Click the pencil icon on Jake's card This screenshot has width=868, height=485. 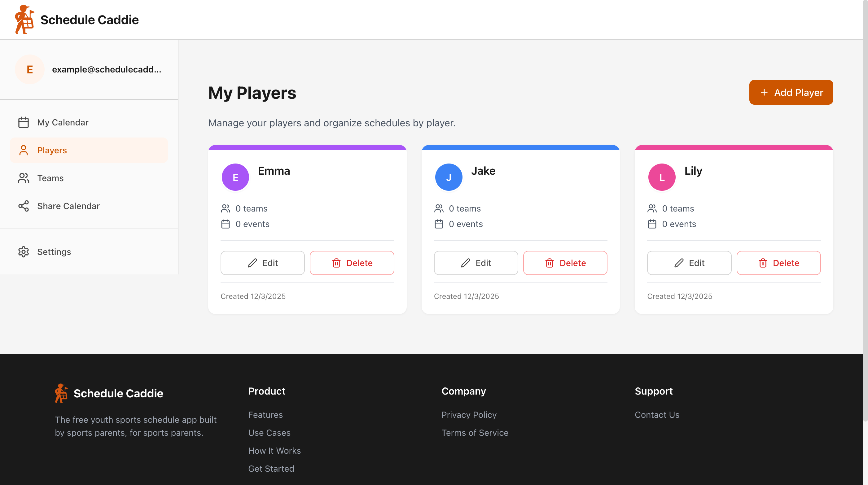[x=465, y=263]
